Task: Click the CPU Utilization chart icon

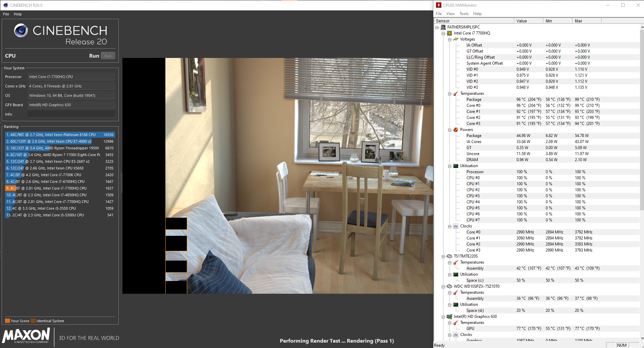Action: tap(456, 166)
